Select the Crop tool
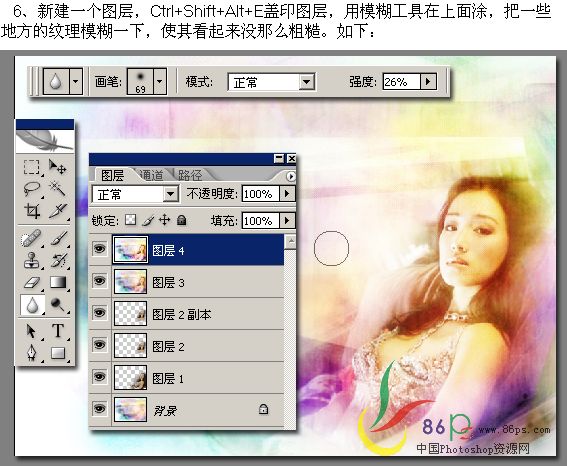Image resolution: width=567 pixels, height=466 pixels. (31, 210)
